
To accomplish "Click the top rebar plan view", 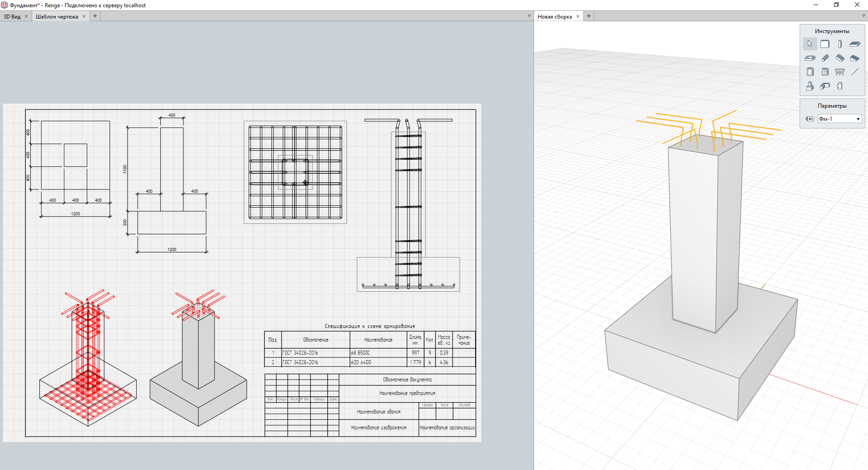I will 295,172.
